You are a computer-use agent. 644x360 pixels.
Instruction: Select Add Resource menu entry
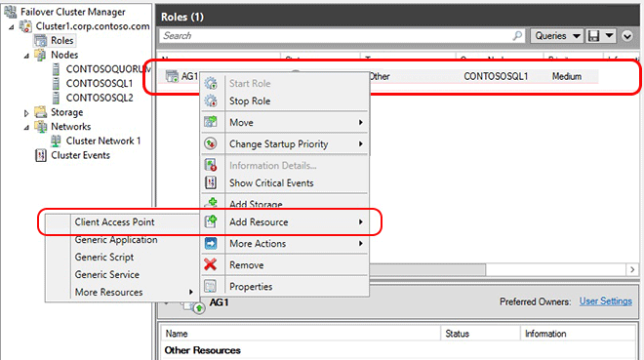point(285,221)
